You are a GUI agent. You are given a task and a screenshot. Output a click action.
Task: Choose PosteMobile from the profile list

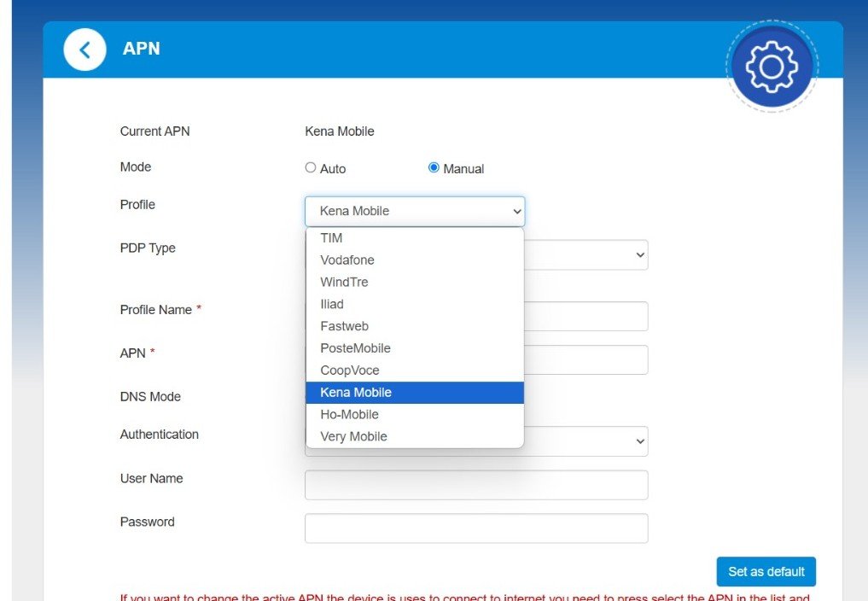(415, 348)
